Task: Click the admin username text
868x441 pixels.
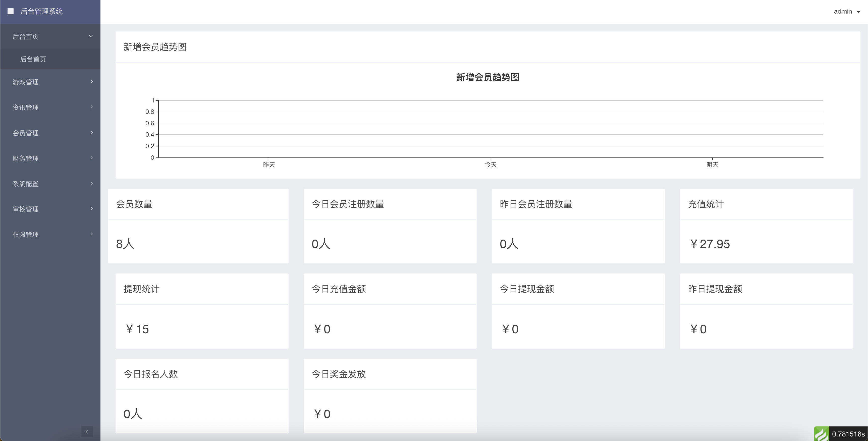Action: (x=843, y=11)
